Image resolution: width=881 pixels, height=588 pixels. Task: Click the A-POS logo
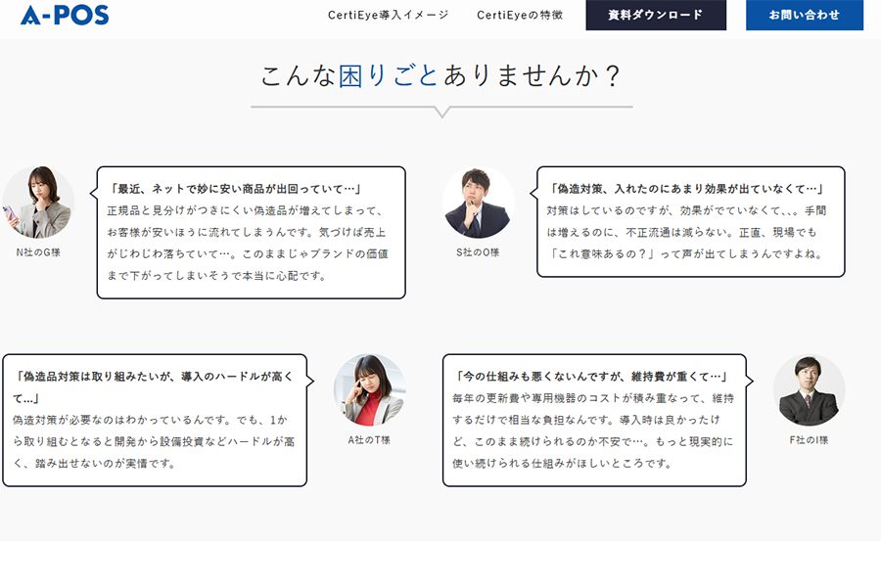(x=65, y=15)
